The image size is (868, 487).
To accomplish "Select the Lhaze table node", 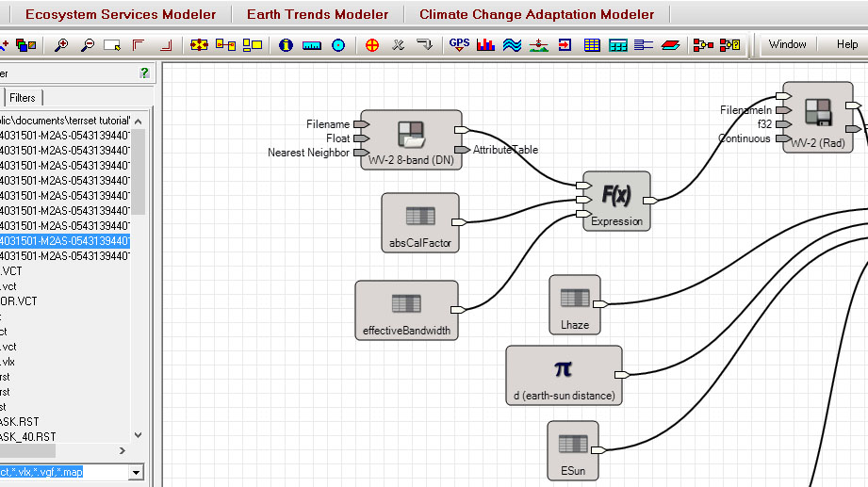I will click(x=574, y=304).
